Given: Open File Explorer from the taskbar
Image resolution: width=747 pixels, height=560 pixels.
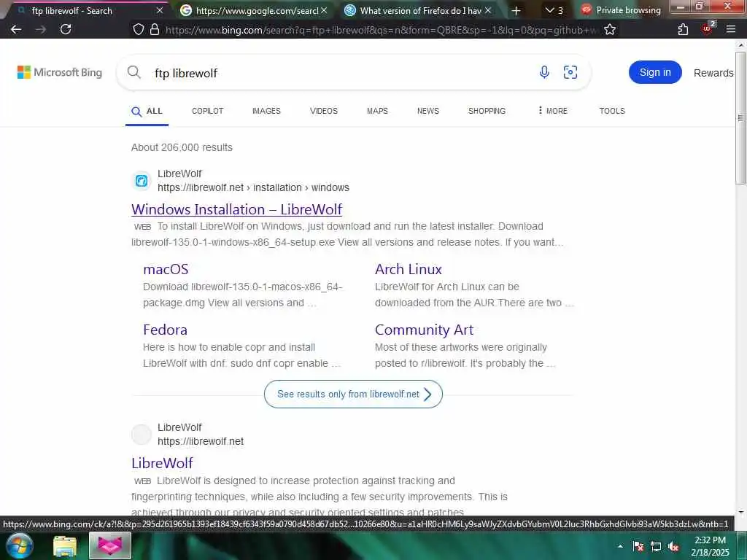Looking at the screenshot, I should click(x=65, y=546).
